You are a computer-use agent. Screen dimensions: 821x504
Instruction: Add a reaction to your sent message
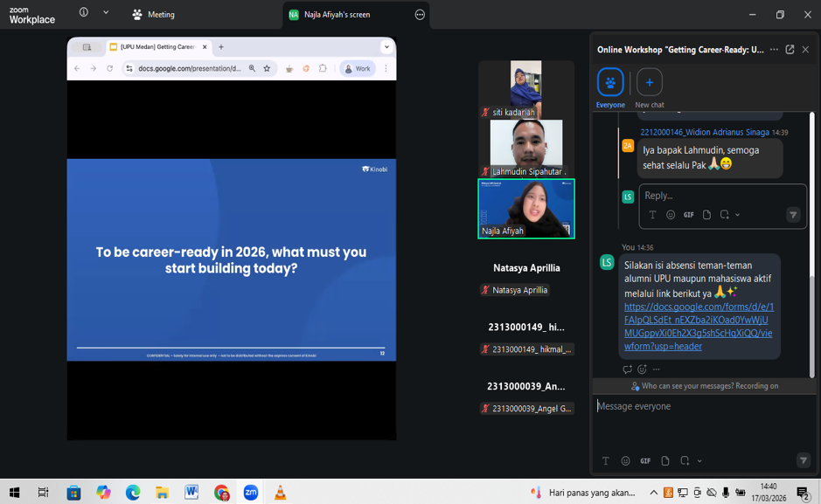click(x=642, y=369)
